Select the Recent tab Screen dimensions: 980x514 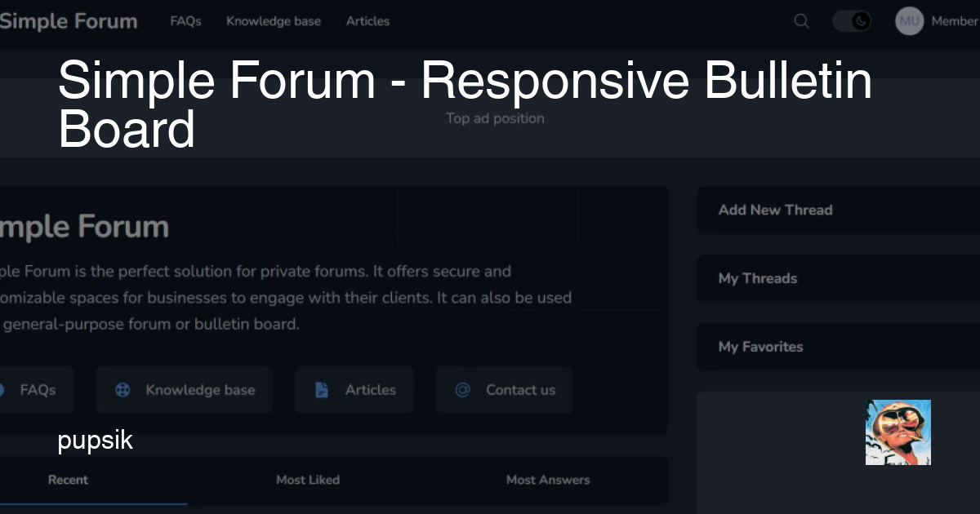68,480
